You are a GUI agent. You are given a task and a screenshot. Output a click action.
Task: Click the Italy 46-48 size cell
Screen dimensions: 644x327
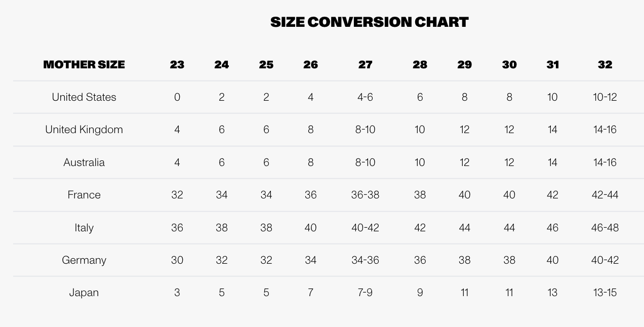click(605, 228)
